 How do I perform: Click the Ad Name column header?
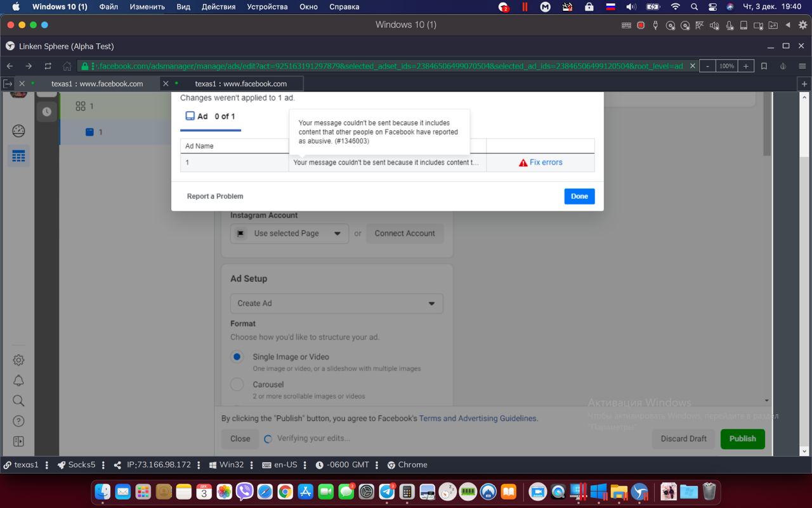pos(235,146)
